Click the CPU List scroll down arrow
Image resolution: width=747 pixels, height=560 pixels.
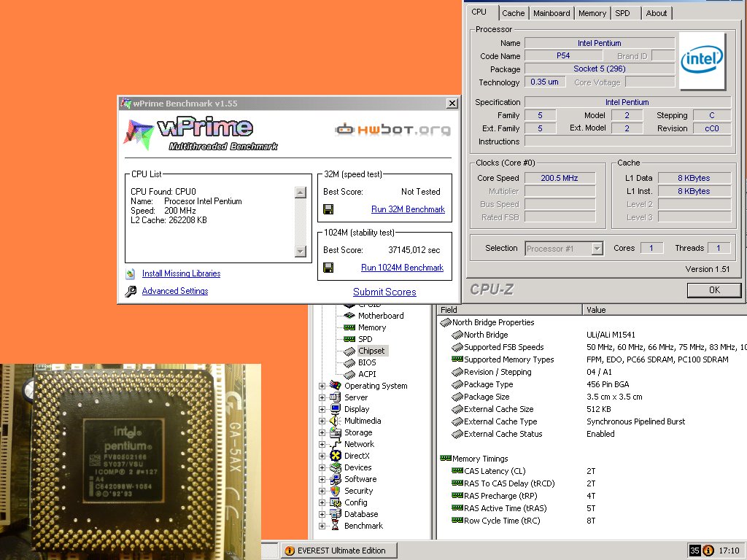pos(300,251)
